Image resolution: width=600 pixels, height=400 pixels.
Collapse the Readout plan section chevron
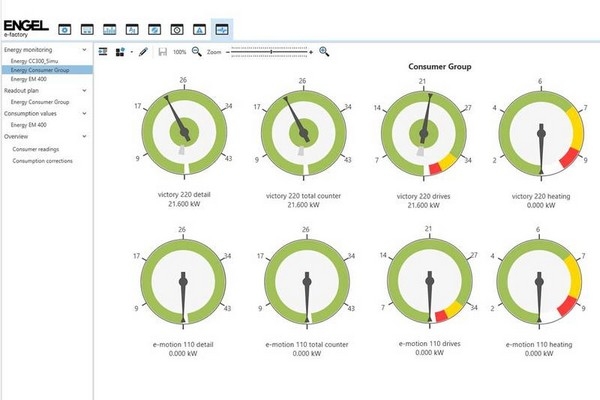85,91
